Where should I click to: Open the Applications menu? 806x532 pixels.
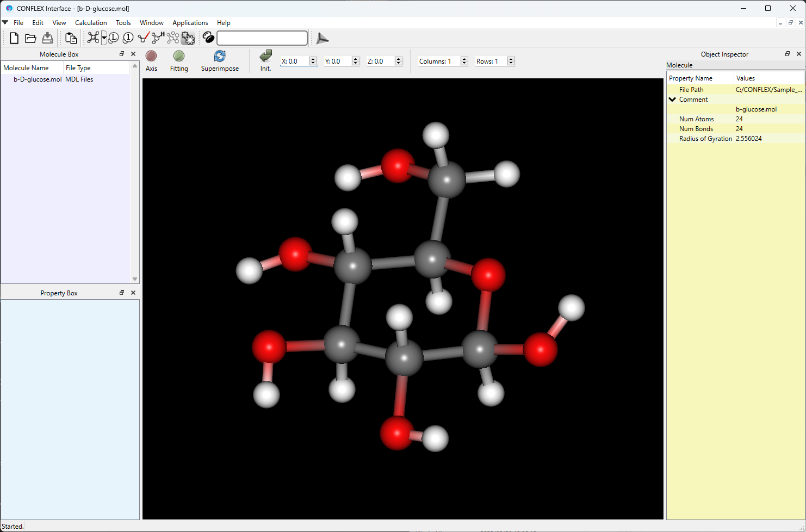click(x=190, y=22)
